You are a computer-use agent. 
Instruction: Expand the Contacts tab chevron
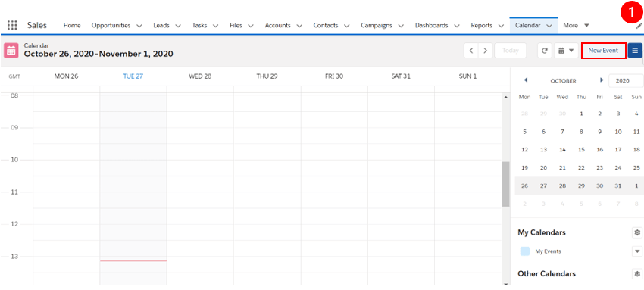click(x=347, y=26)
